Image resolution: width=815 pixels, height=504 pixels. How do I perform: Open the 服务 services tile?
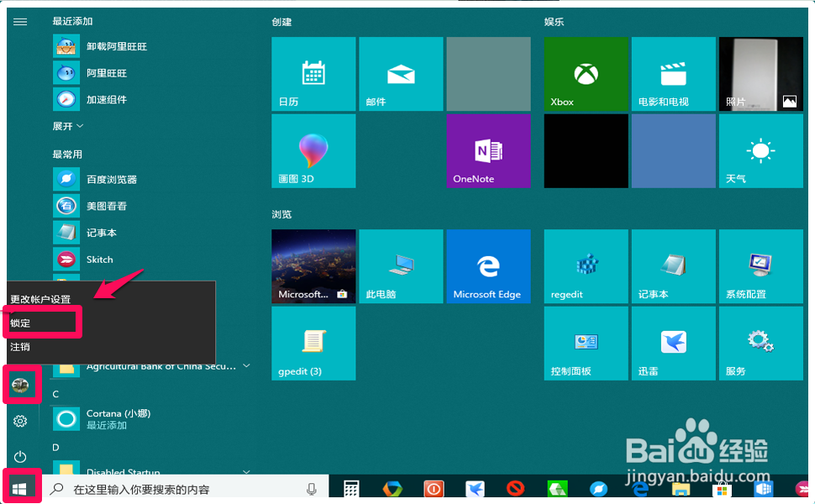click(x=761, y=343)
